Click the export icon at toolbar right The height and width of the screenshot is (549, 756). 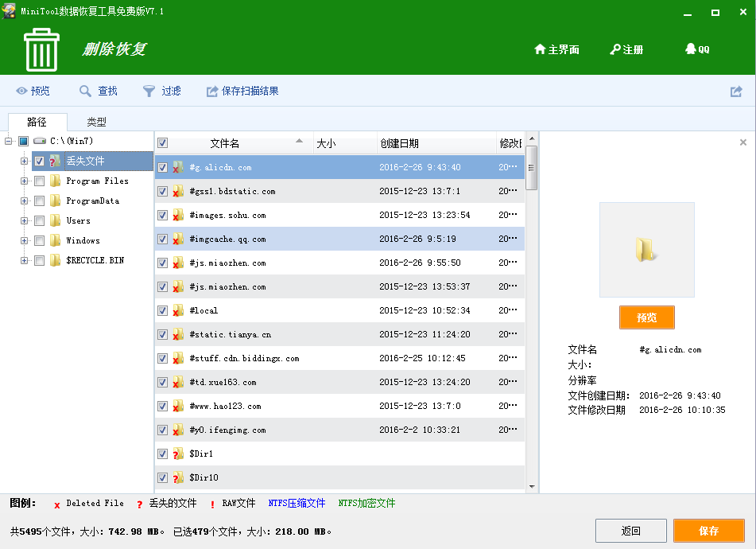pyautogui.click(x=736, y=91)
